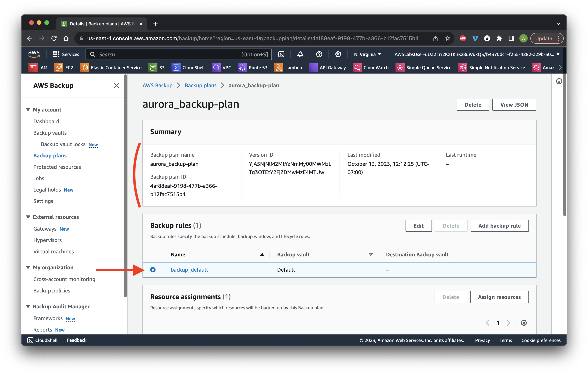Screen dimensions: 588x374
Task: Open Feedback in footer
Action: coord(77,340)
